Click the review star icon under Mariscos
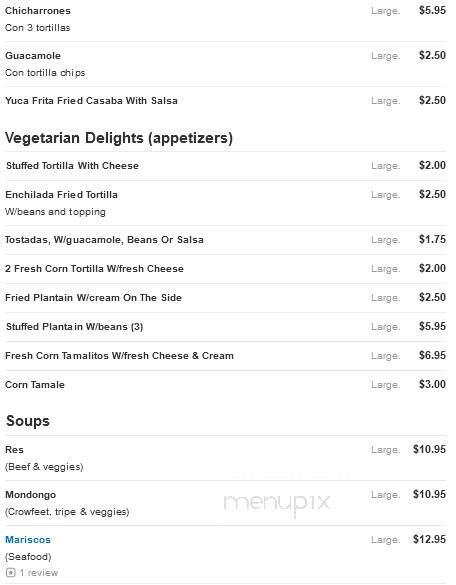 pyautogui.click(x=11, y=572)
